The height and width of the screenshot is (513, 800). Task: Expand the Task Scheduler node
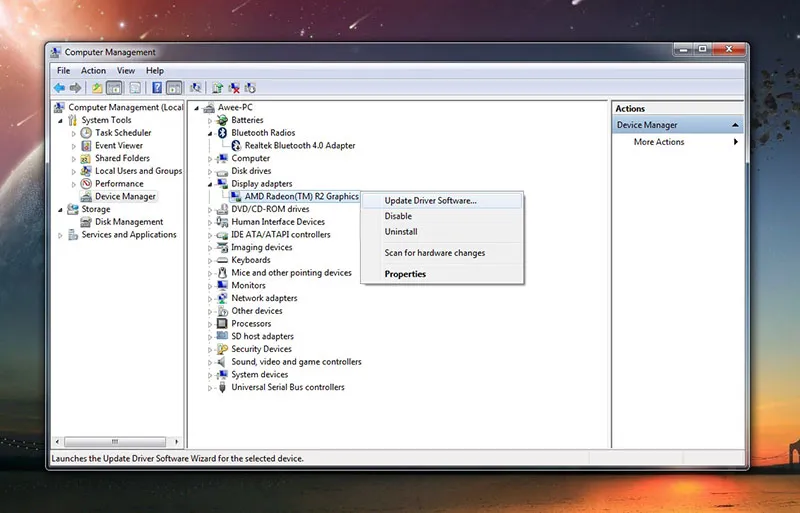(74, 133)
